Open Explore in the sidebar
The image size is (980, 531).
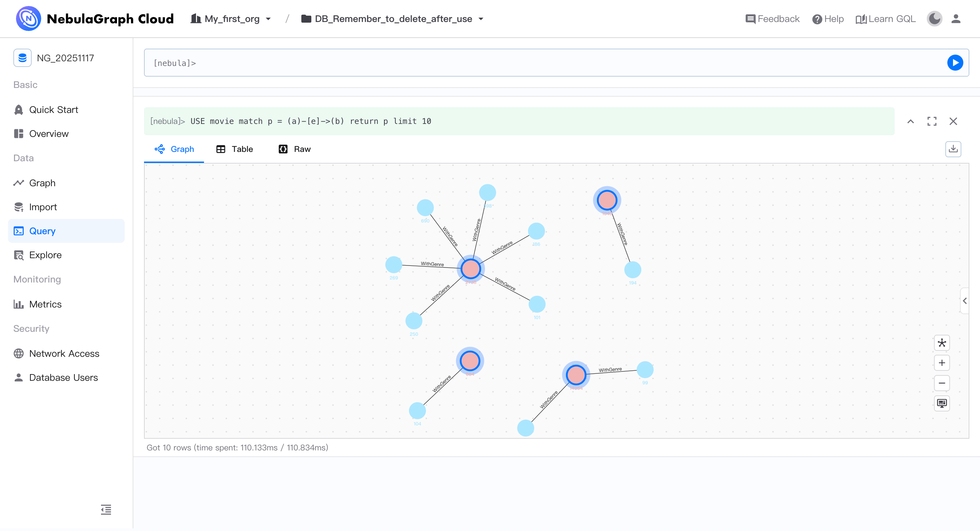click(x=45, y=255)
